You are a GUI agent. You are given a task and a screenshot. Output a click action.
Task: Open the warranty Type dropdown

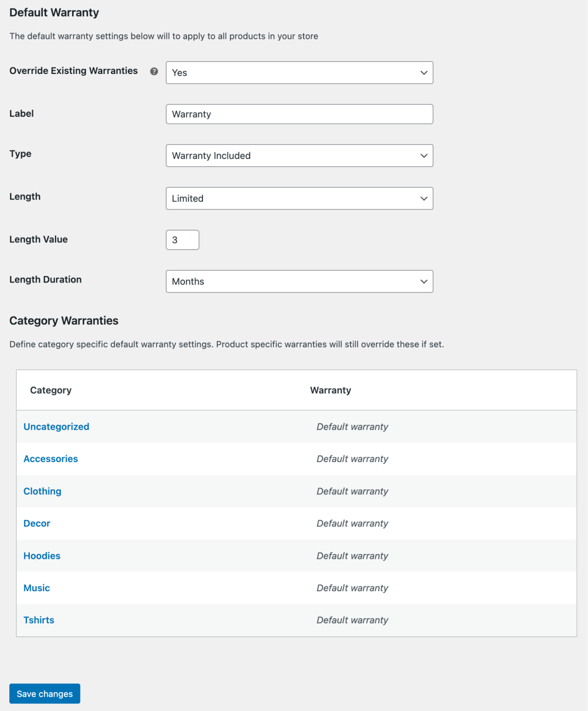pos(299,155)
